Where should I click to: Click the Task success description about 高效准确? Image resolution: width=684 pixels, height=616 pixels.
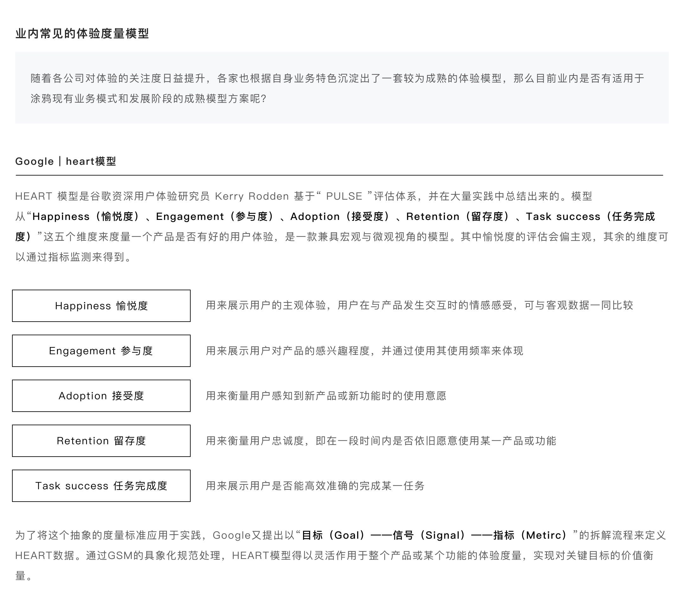point(315,486)
